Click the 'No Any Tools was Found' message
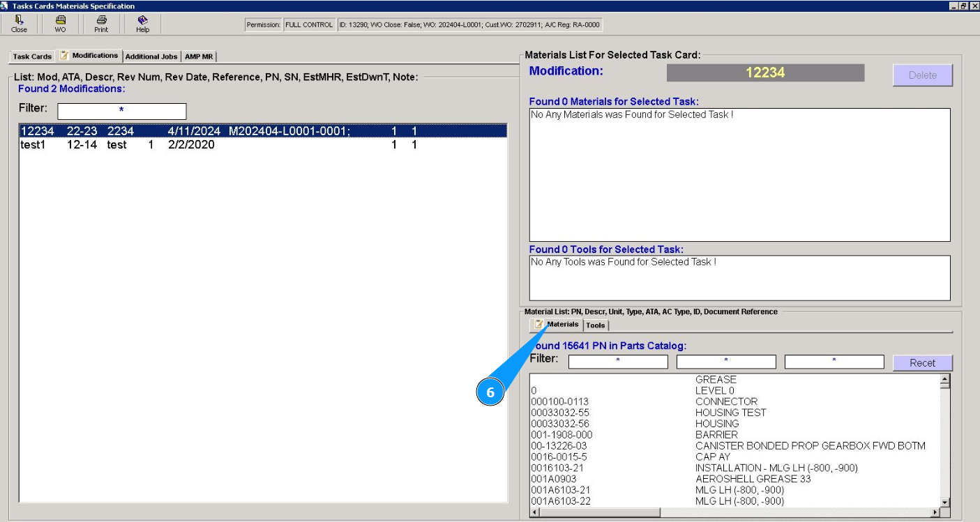Screen dimensions: 980x522 click(624, 262)
